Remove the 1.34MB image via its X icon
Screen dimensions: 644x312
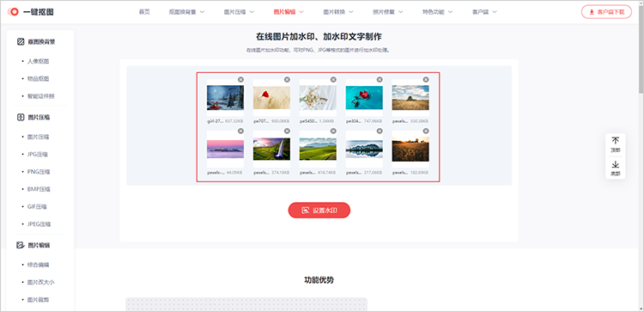tap(333, 79)
